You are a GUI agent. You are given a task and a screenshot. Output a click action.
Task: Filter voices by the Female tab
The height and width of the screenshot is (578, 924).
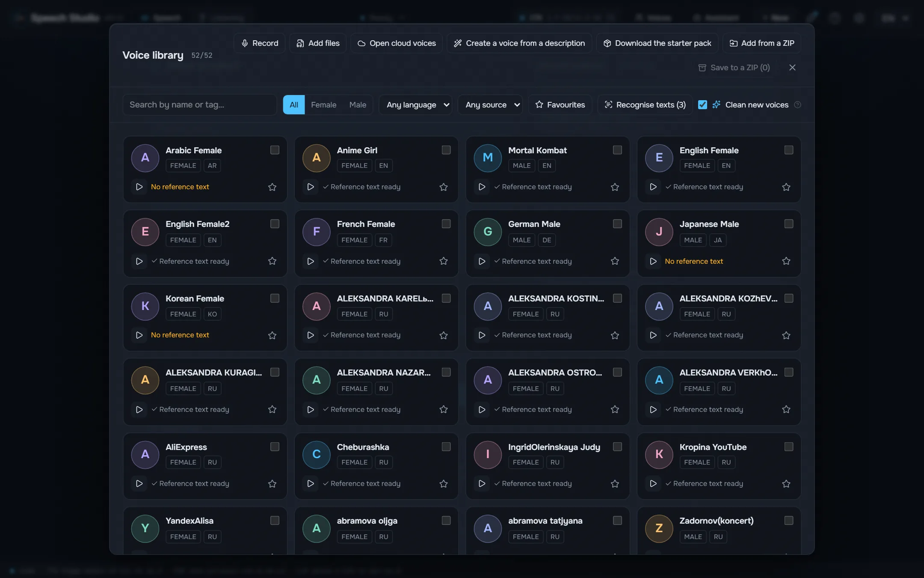tap(323, 105)
